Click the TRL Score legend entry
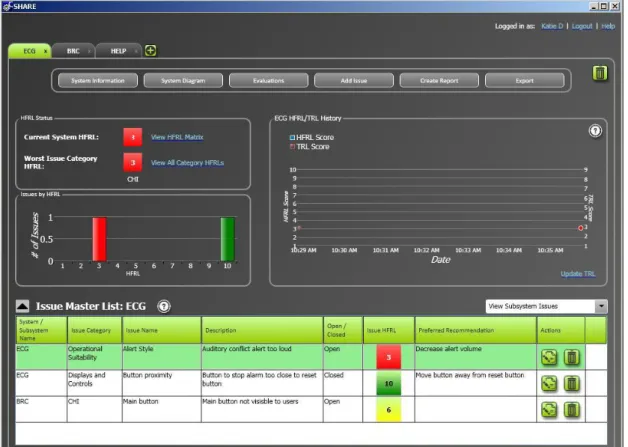 point(310,147)
